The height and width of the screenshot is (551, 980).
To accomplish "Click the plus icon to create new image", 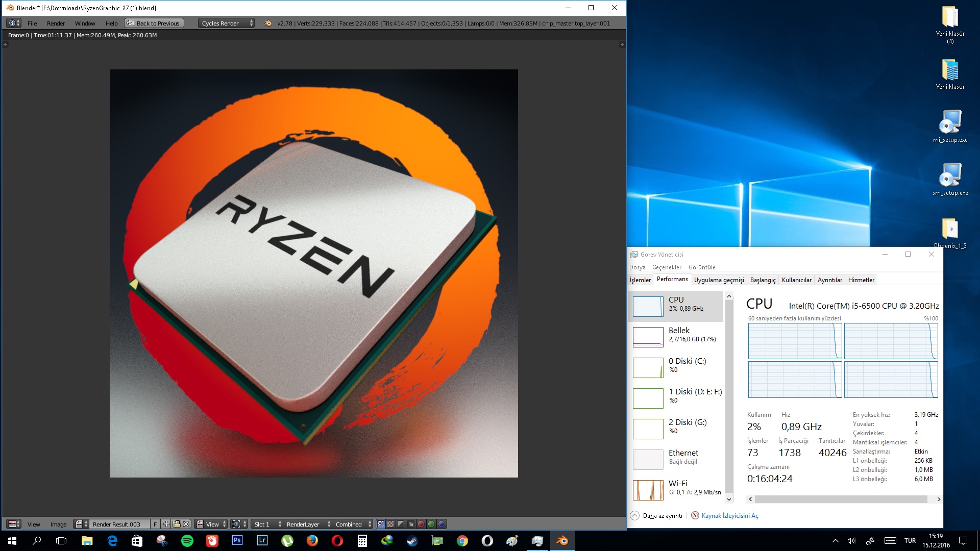I will [x=166, y=524].
